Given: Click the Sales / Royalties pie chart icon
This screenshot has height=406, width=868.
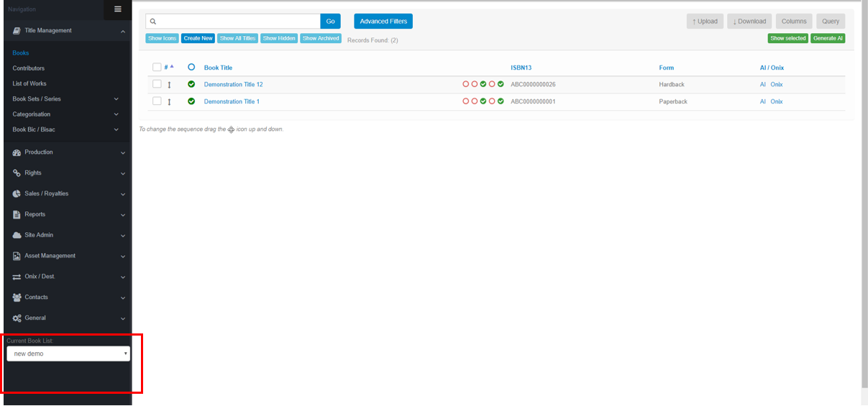Looking at the screenshot, I should (17, 194).
